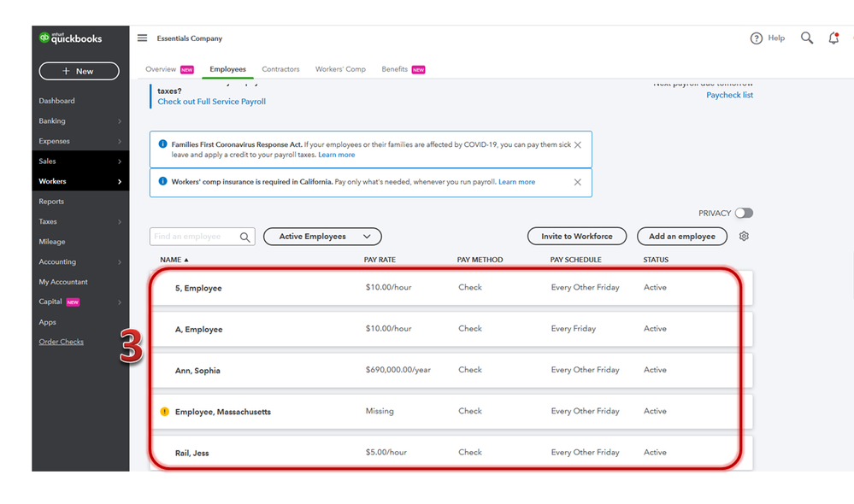854x504 pixels.
Task: Click Learn more in Coronavirus notice
Action: click(337, 155)
